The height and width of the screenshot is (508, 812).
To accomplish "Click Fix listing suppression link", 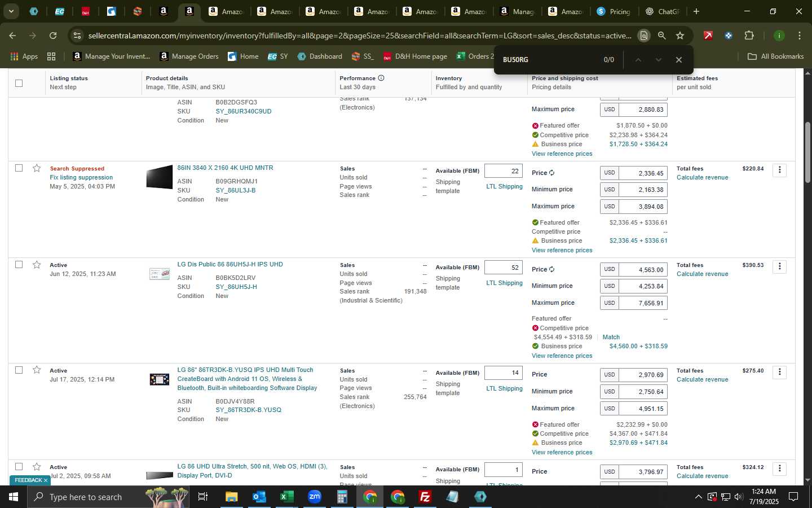I will (x=81, y=177).
